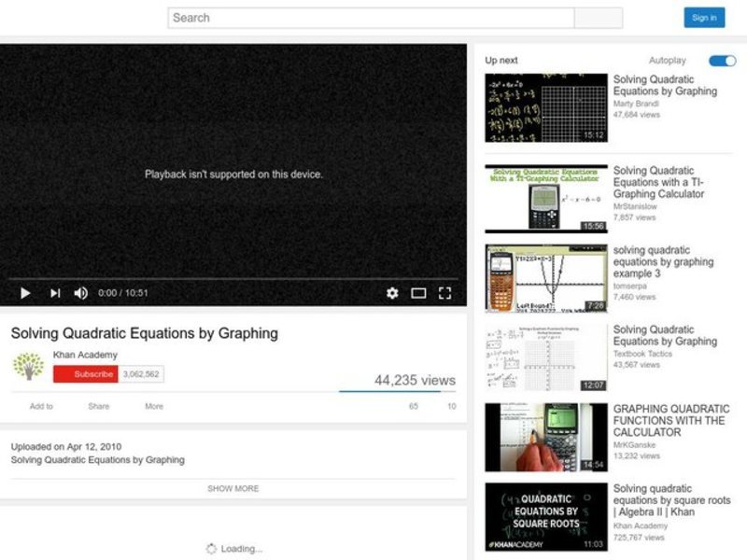Click in the Search field
This screenshot has width=747, height=560.
click(x=371, y=18)
